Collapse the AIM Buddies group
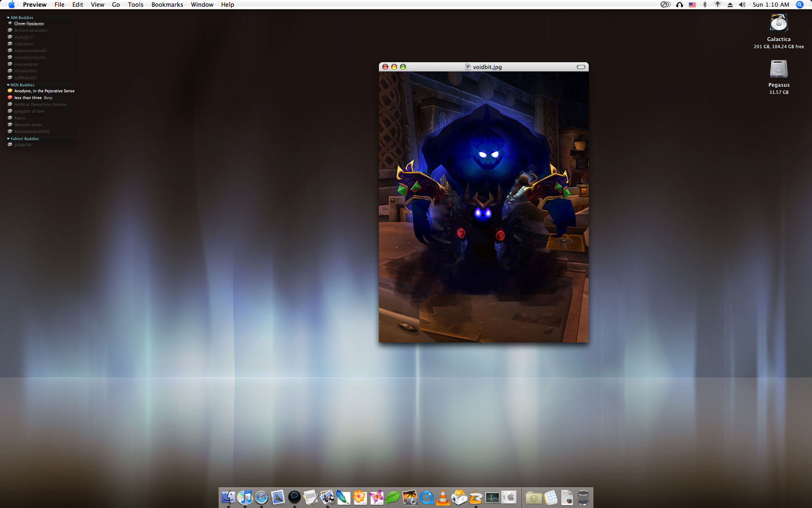Screen dimensions: 812x508 coord(8,18)
